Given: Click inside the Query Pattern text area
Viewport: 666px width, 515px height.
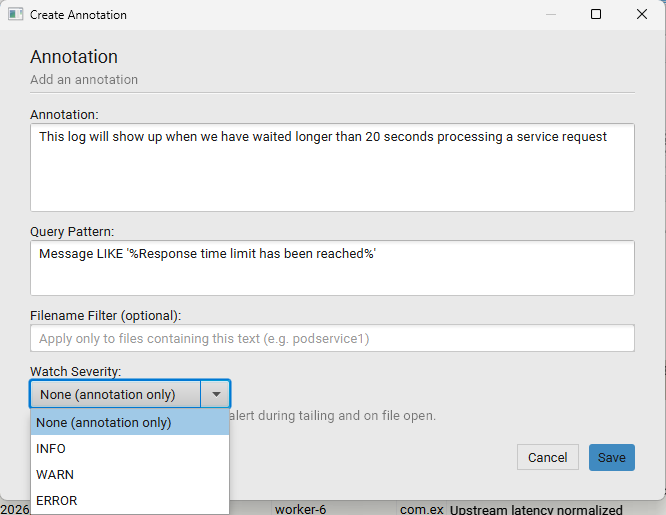Looking at the screenshot, I should tap(332, 268).
